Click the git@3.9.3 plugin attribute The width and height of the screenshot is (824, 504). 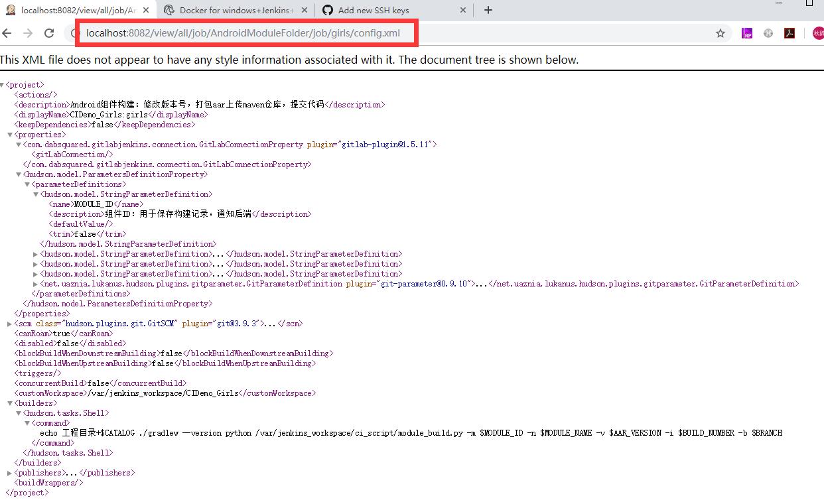[220, 324]
